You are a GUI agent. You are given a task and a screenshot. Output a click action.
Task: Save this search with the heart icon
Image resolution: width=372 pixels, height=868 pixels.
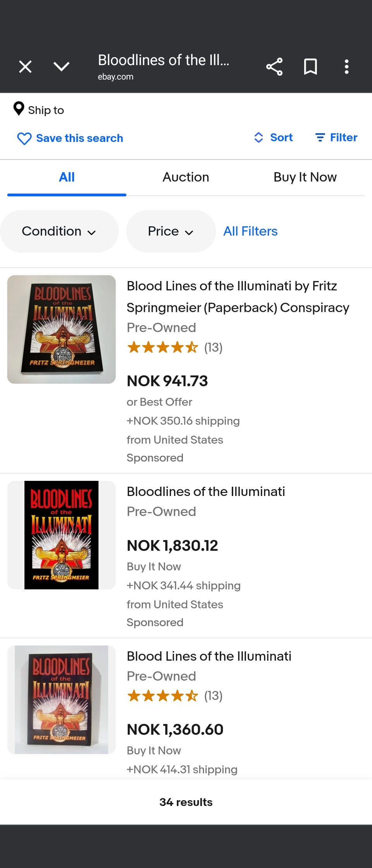click(24, 138)
